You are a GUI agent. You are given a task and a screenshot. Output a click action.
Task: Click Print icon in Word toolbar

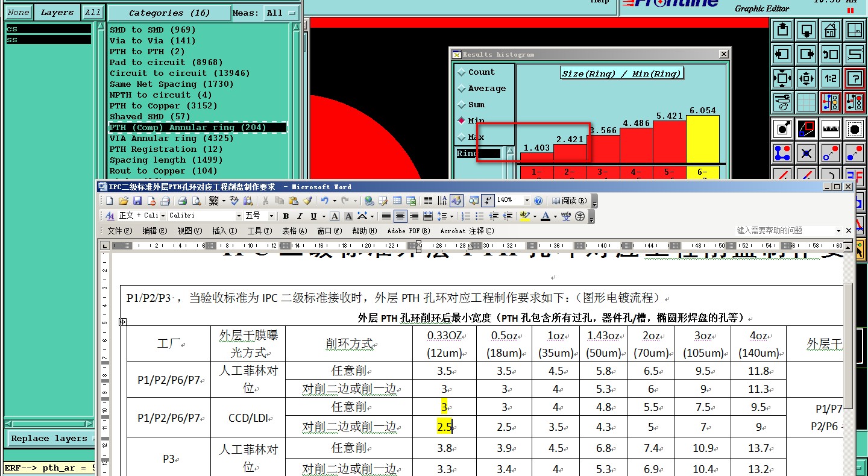pos(183,200)
